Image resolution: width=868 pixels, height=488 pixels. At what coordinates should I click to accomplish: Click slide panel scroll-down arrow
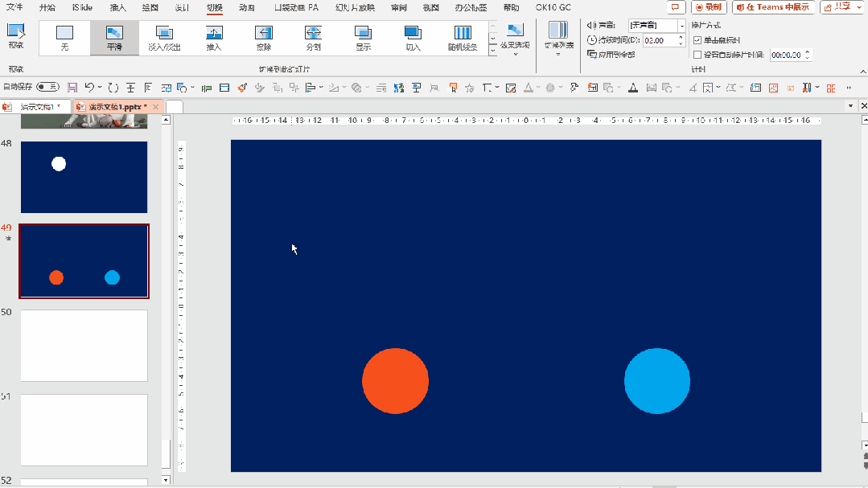166,480
